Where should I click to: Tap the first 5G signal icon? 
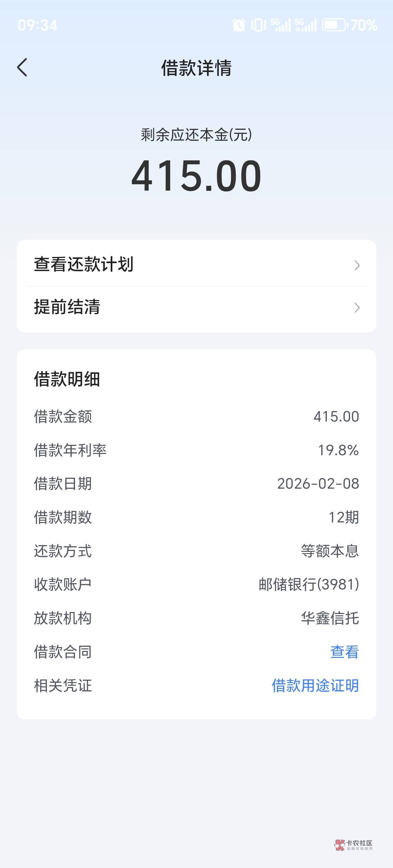tap(280, 25)
